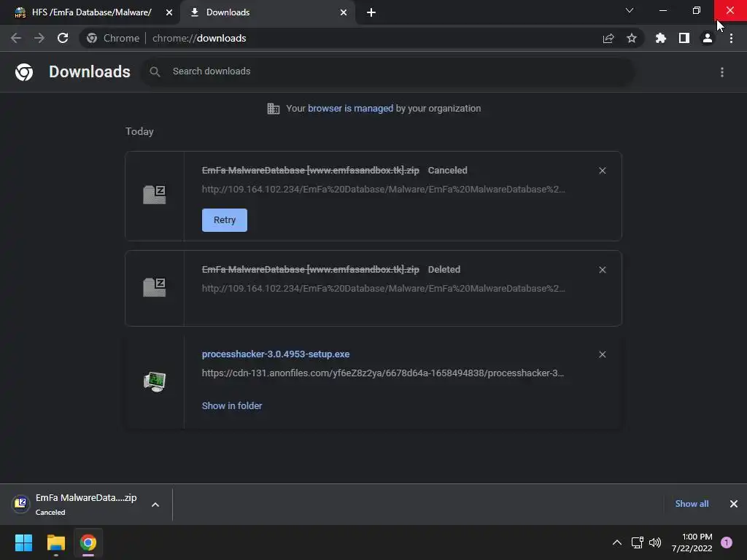747x560 pixels.
Task: Click the zip file icon of canceled download
Action: coord(155,194)
